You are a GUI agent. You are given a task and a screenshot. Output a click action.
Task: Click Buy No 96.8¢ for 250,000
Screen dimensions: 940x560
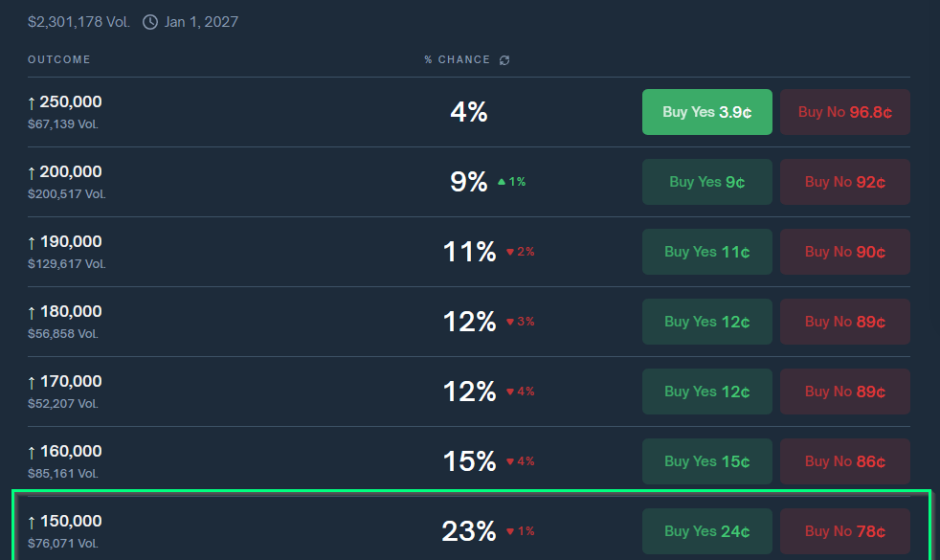(x=845, y=112)
